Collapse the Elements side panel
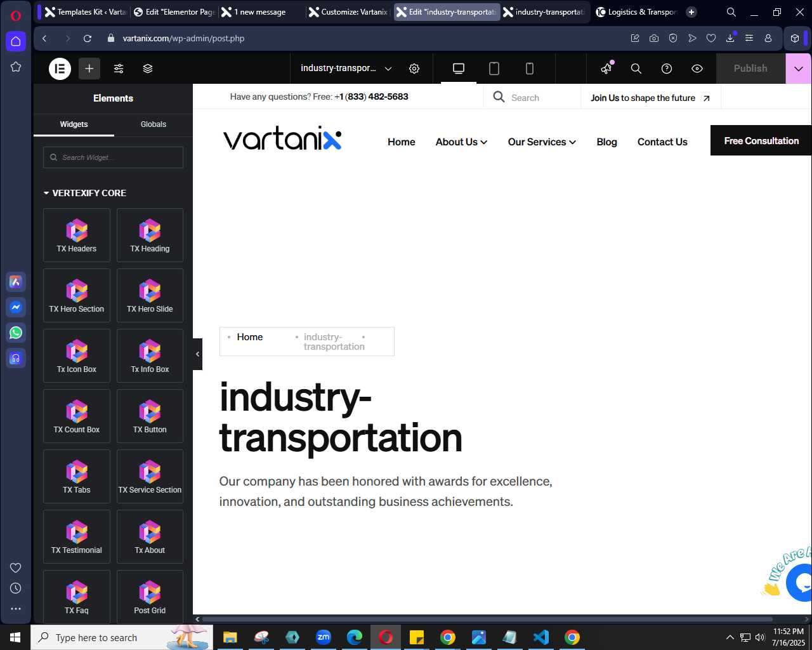The width and height of the screenshot is (812, 650). point(197,354)
